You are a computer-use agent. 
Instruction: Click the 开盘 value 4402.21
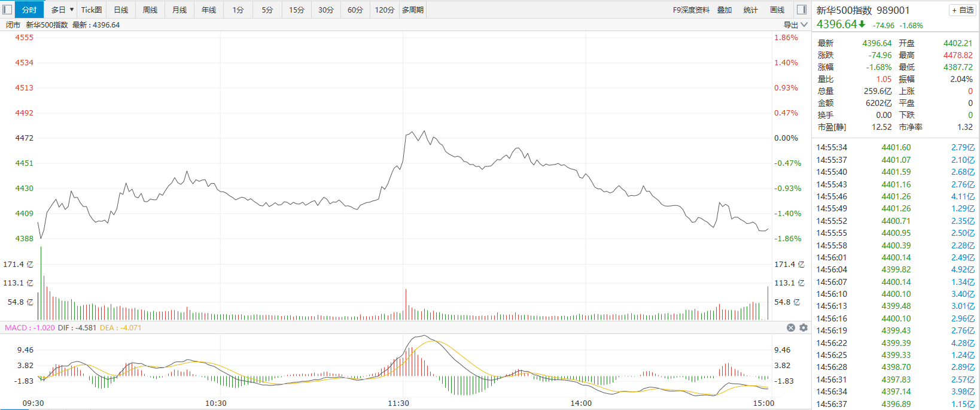[958, 43]
